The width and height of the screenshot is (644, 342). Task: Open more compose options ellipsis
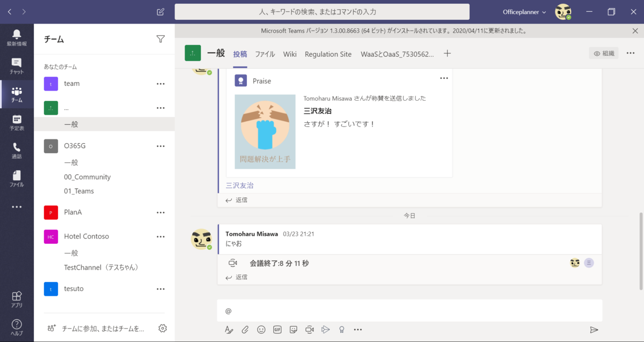(x=358, y=330)
